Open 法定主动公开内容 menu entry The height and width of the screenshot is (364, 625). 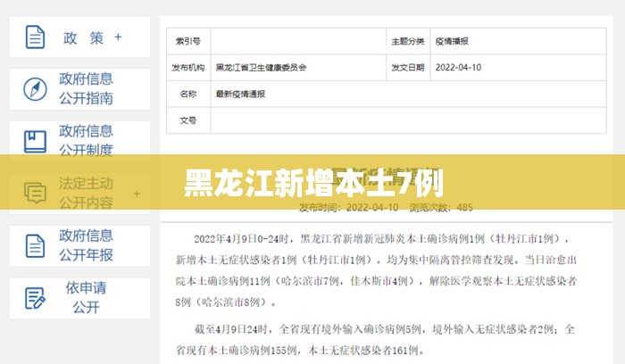coord(86,193)
